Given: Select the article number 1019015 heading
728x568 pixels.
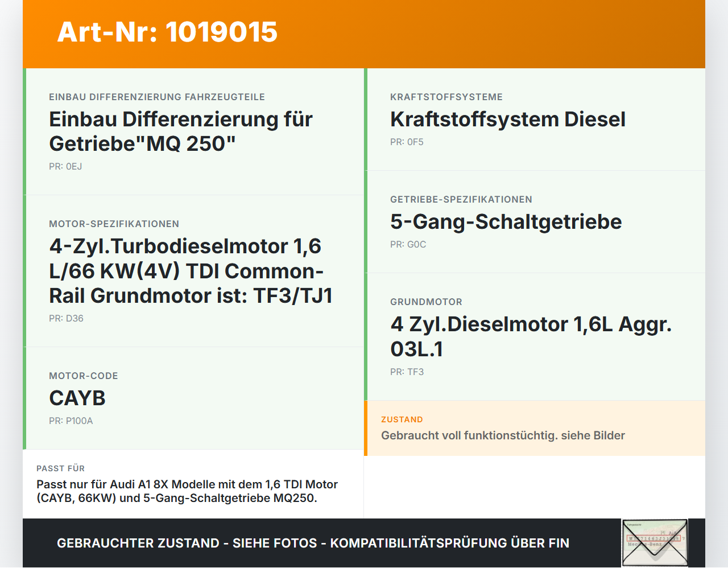Looking at the screenshot, I should pyautogui.click(x=167, y=32).
